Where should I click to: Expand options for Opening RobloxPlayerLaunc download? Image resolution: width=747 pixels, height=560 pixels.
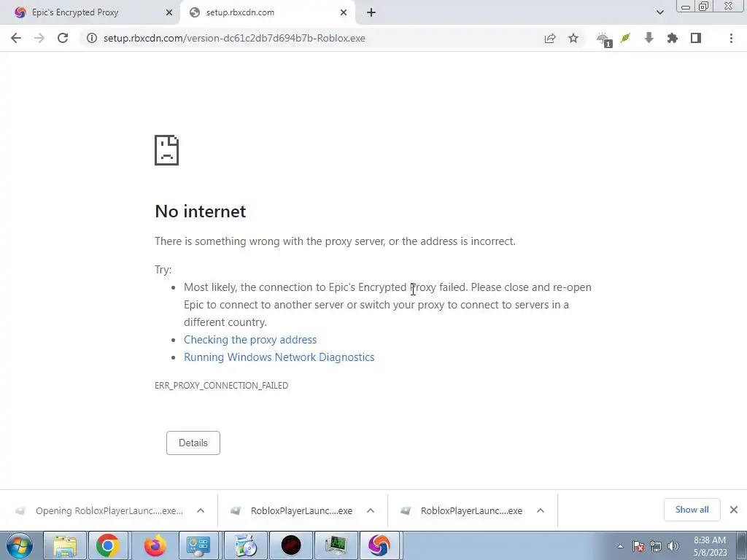(x=201, y=510)
